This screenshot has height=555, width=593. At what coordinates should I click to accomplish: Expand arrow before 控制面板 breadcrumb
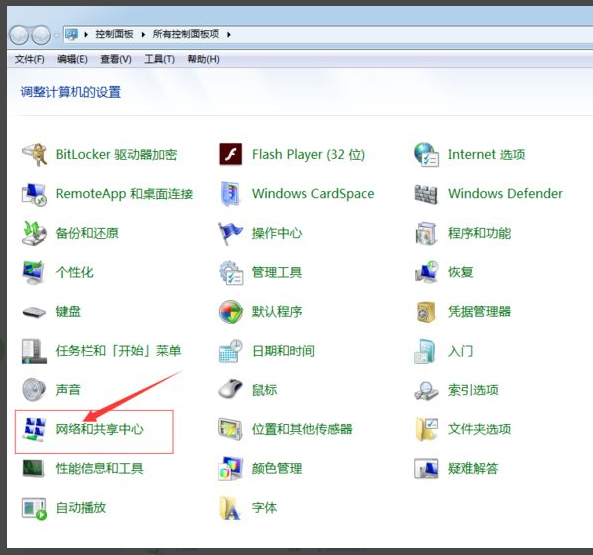(86, 35)
